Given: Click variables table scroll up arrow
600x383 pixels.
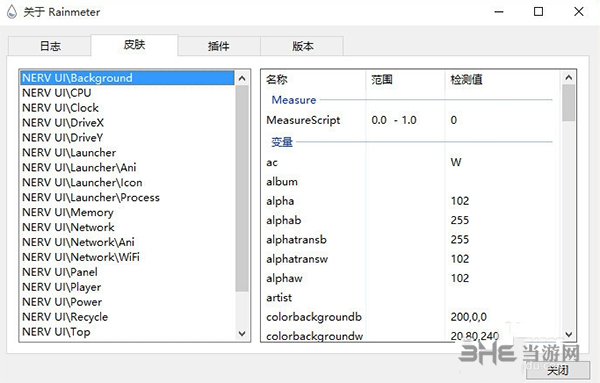Looking at the screenshot, I should pyautogui.click(x=569, y=78).
